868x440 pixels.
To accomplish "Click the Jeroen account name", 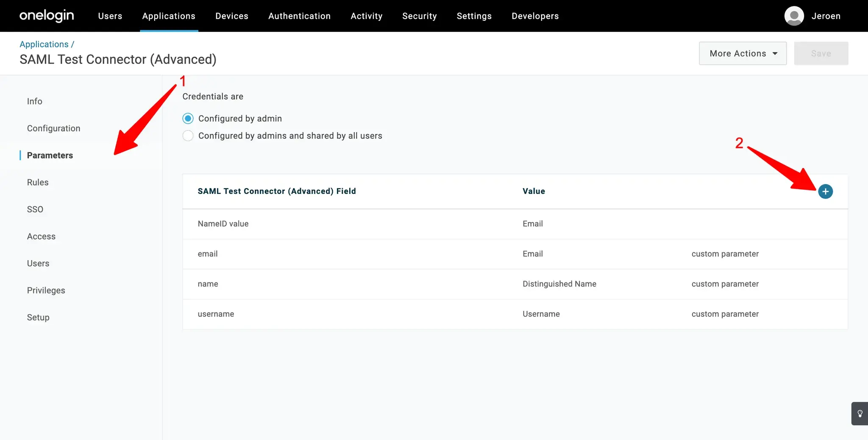I will 826,16.
